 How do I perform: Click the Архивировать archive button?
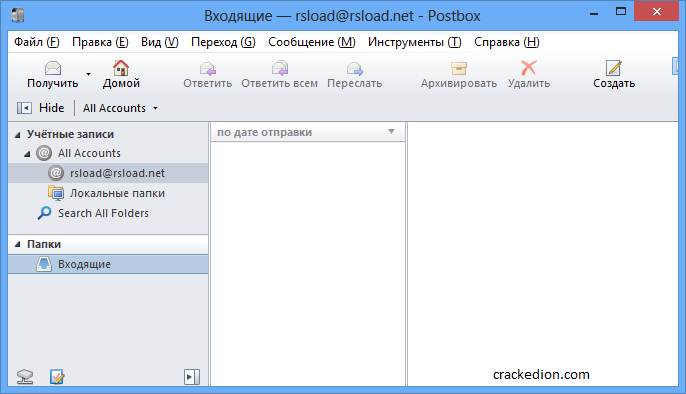click(459, 74)
